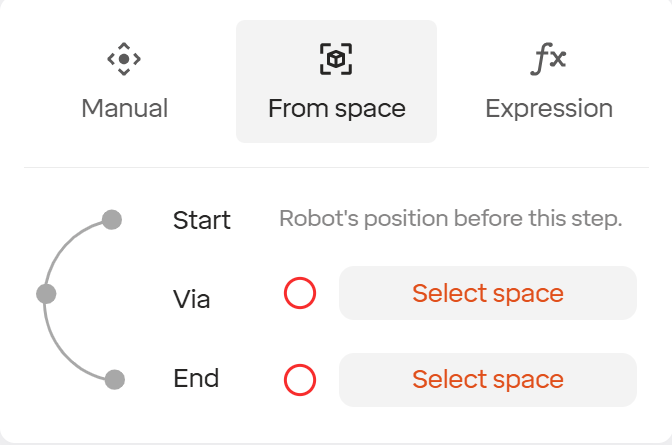Click the Manual crosshair arrows icon
Image resolution: width=672 pixels, height=445 pixels.
pyautogui.click(x=124, y=59)
